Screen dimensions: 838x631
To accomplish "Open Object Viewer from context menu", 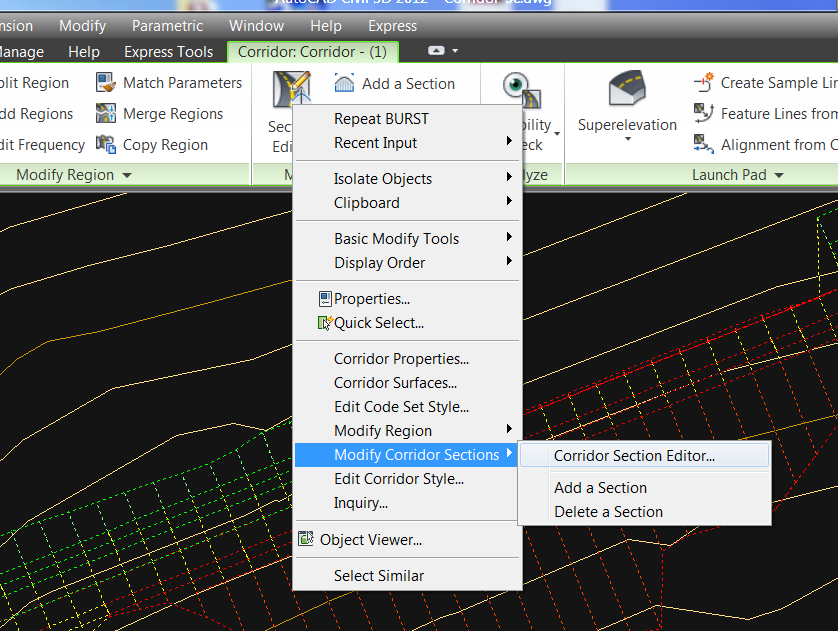I will pyautogui.click(x=370, y=540).
